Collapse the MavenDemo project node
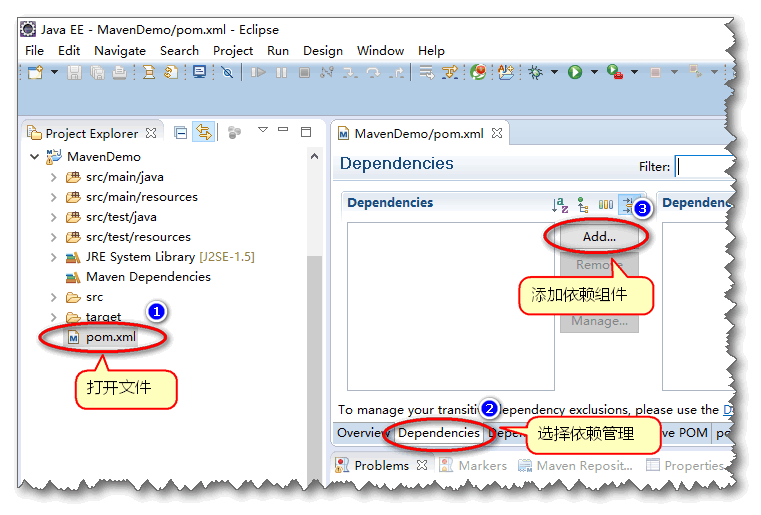 click(x=34, y=157)
